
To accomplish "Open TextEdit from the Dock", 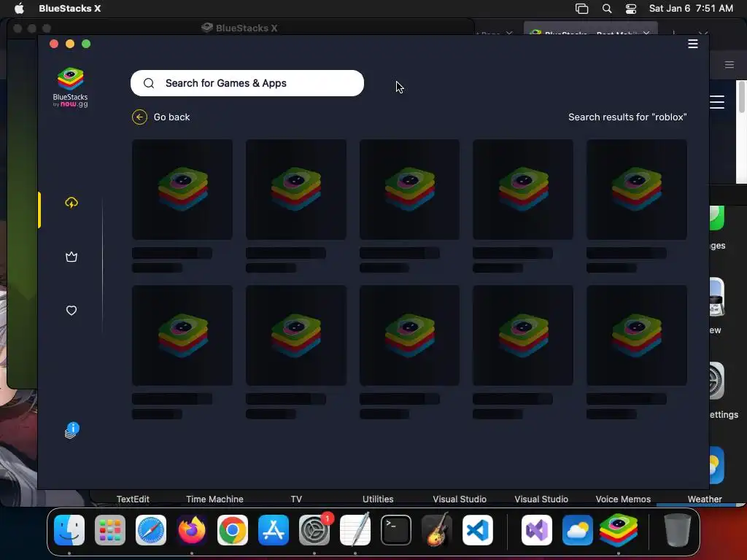I will (x=355, y=530).
